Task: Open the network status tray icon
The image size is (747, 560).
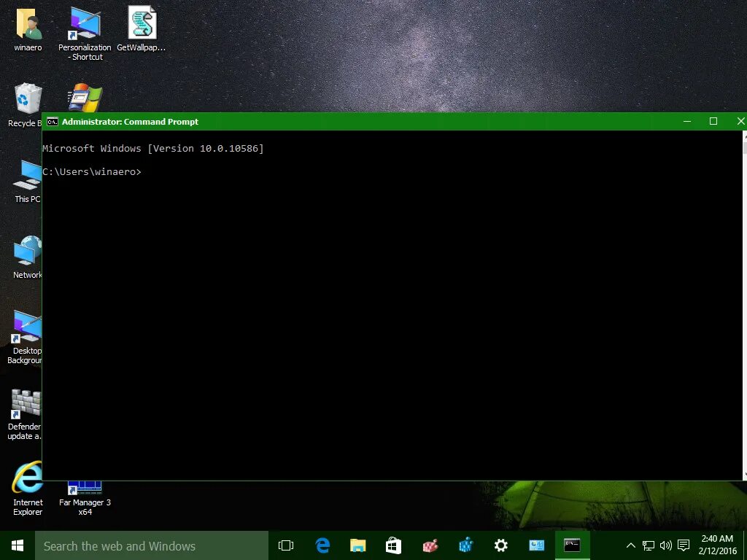Action: pos(649,545)
